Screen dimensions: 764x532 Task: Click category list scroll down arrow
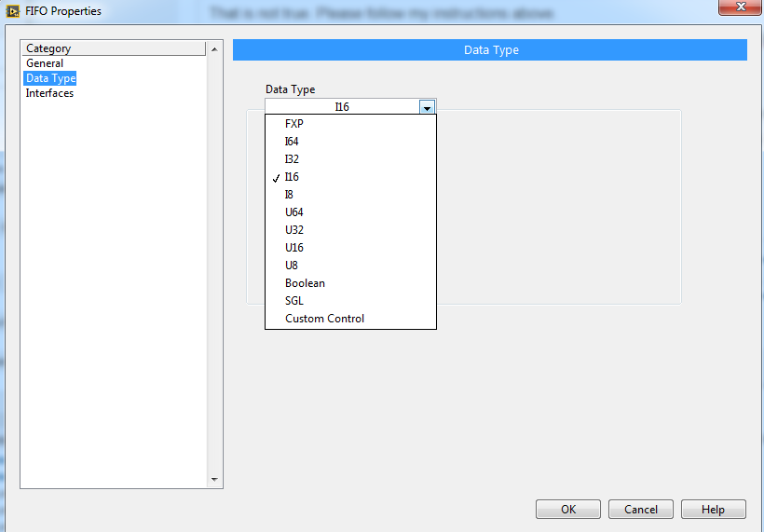coord(214,480)
